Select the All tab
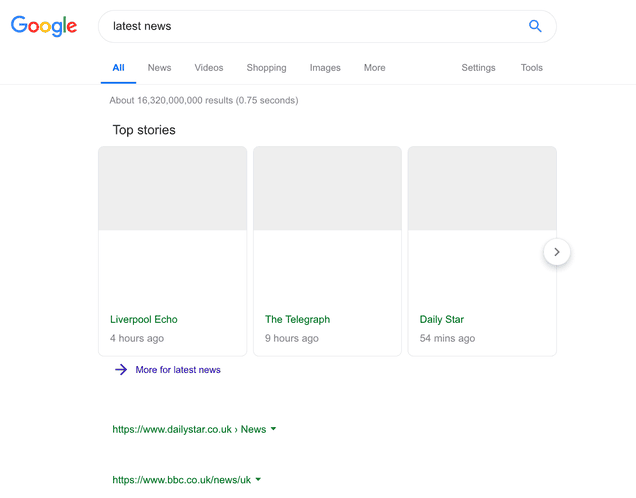The width and height of the screenshot is (636, 498). [118, 68]
